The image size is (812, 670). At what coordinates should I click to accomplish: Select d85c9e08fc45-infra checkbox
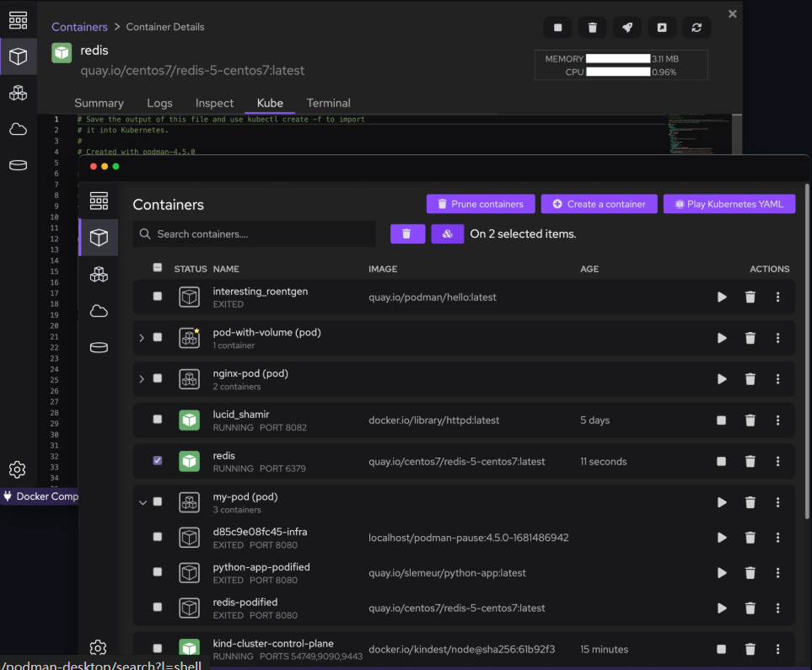(158, 536)
